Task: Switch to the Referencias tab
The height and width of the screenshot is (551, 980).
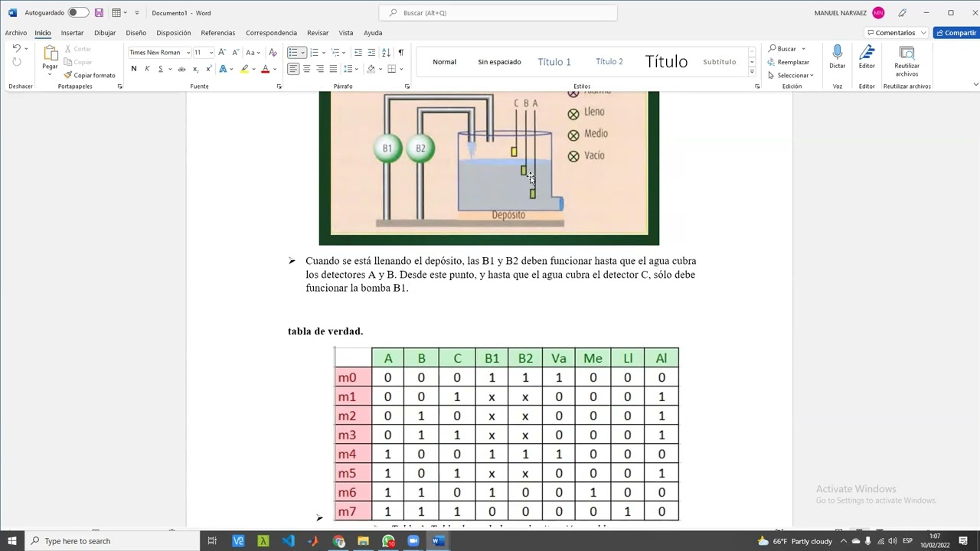Action: 218,33
